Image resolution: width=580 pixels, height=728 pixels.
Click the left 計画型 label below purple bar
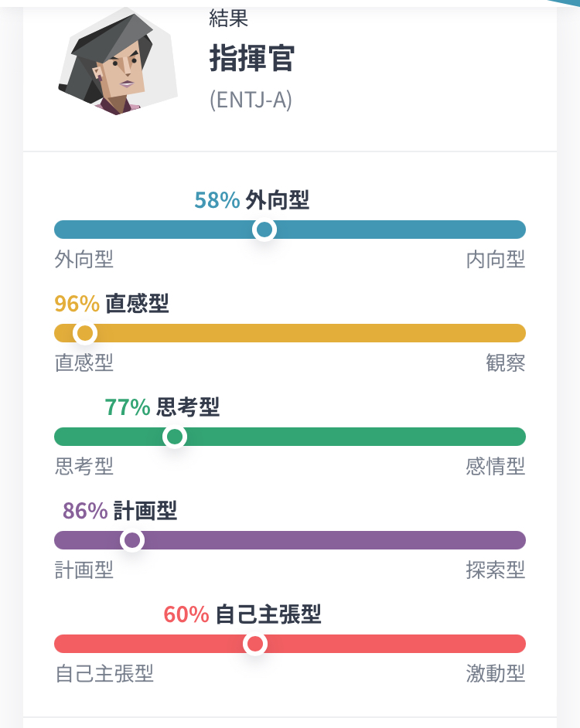[84, 570]
